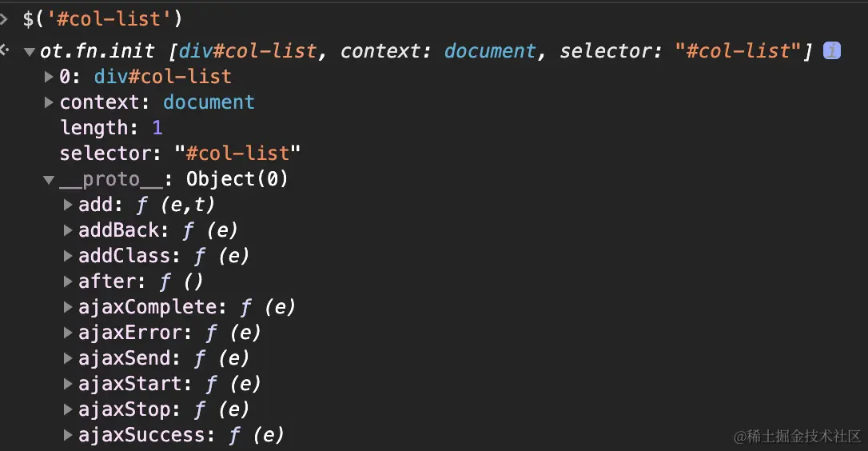Expand the addBack function entry
Screen dimensions: 868x451
click(x=69, y=231)
